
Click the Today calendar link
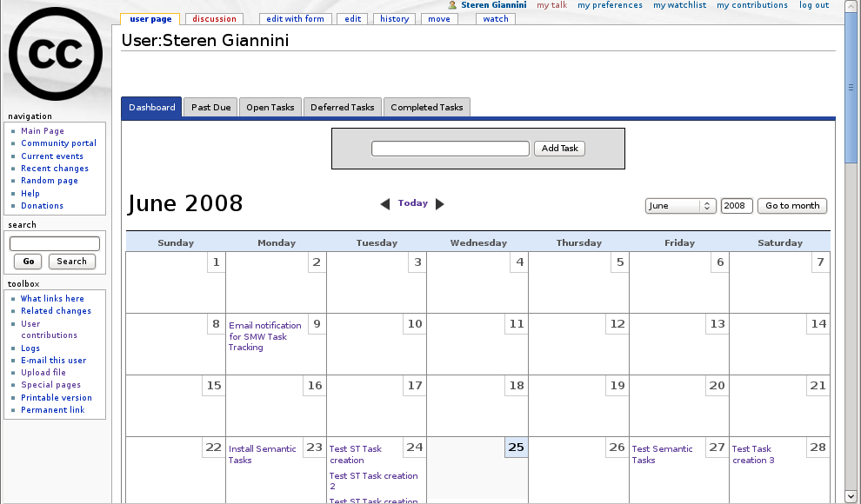(412, 203)
